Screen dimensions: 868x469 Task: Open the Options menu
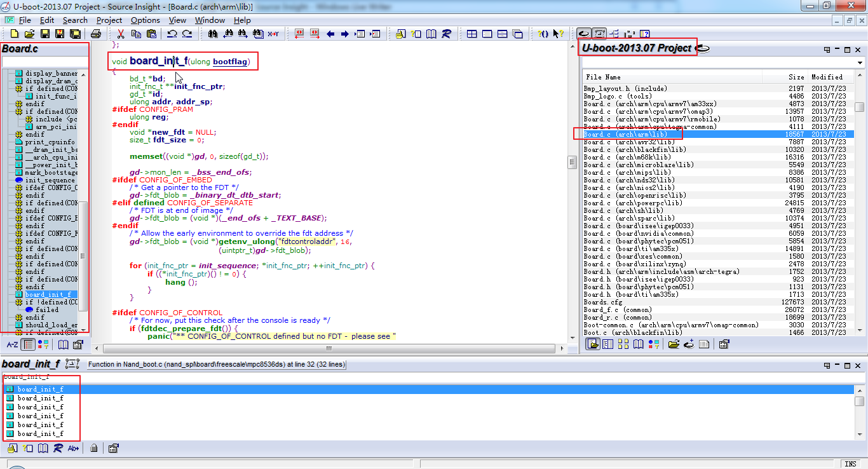tap(146, 20)
